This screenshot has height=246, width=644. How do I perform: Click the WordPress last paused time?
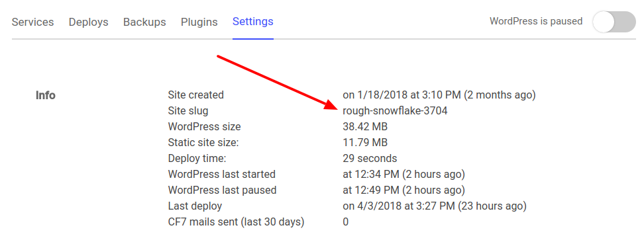pyautogui.click(x=403, y=190)
